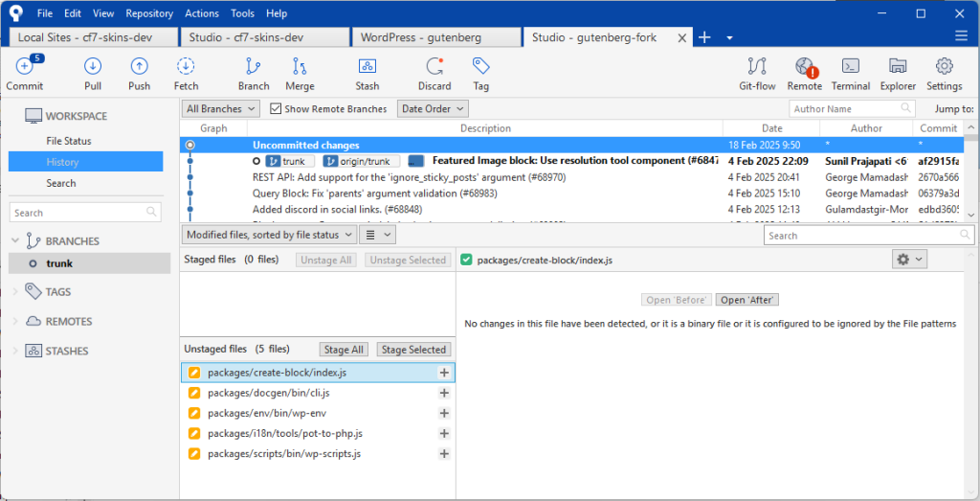
Task: Click the Stage All button
Action: [x=344, y=350]
